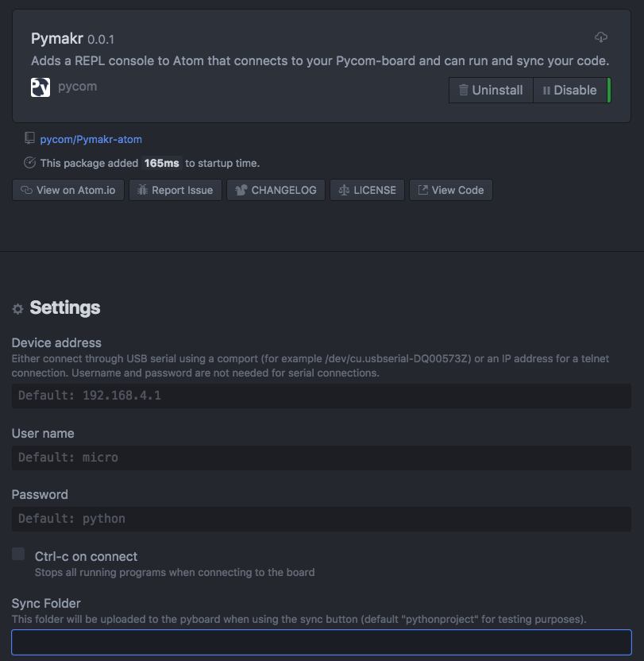
Task: Click the View Code button
Action: pyautogui.click(x=451, y=190)
